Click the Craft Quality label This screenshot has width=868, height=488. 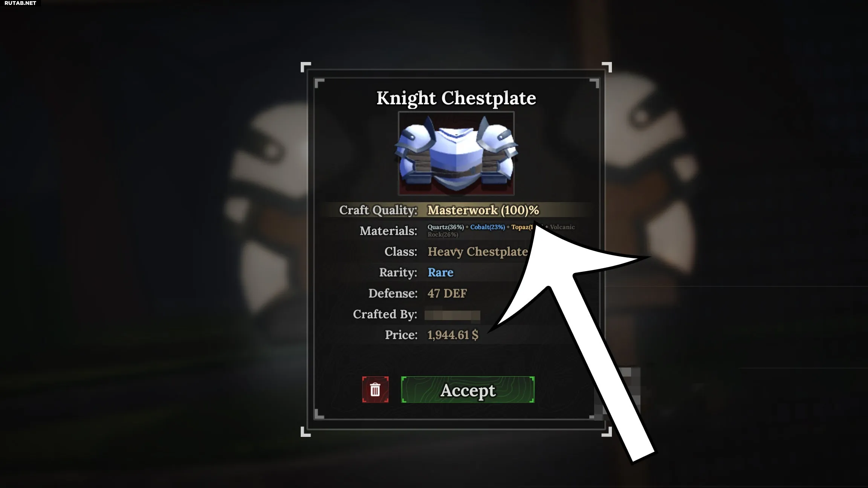(x=378, y=210)
